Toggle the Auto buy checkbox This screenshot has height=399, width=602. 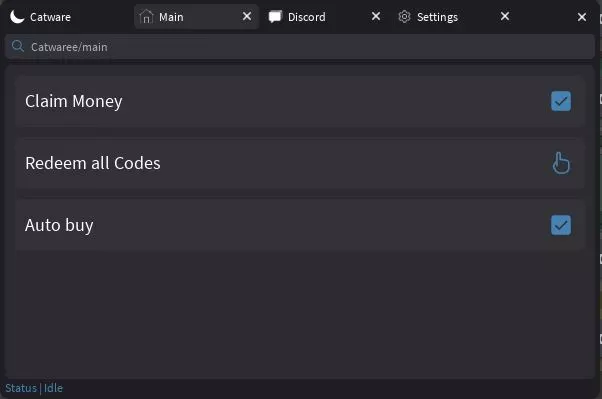[561, 225]
